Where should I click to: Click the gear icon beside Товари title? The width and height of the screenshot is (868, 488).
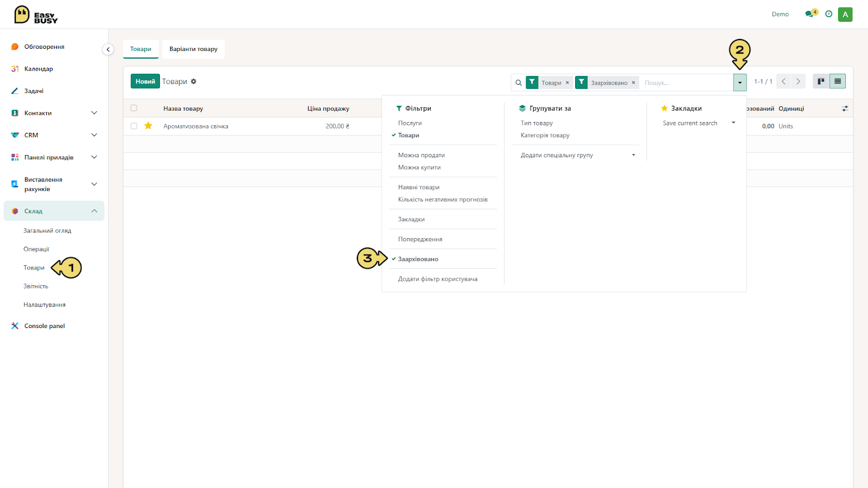pyautogui.click(x=193, y=81)
